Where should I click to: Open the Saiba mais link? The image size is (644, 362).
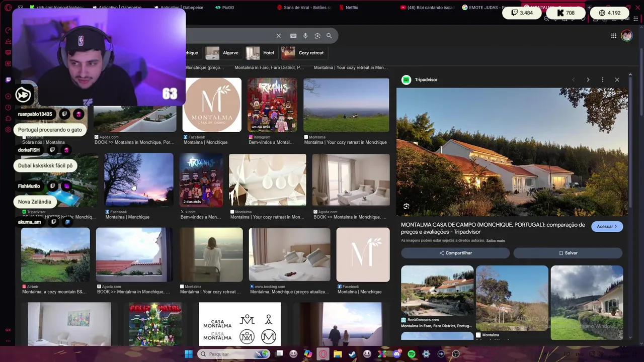pos(495,241)
